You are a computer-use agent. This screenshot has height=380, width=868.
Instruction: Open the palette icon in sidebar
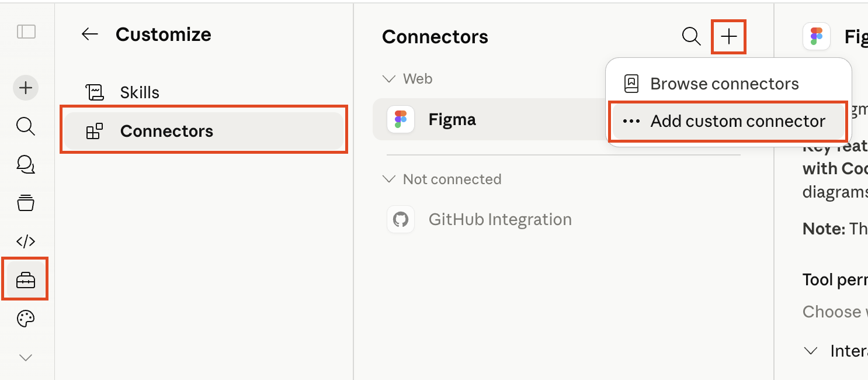pyautogui.click(x=26, y=319)
